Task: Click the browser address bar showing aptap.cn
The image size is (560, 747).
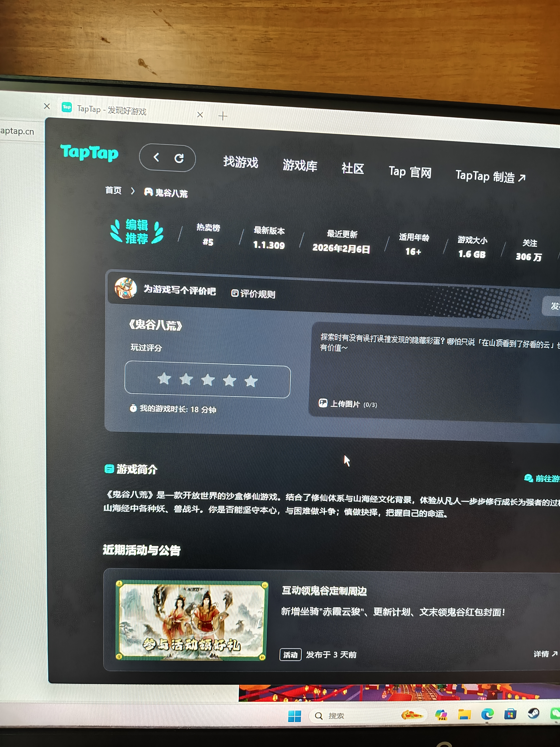Action: (x=17, y=131)
